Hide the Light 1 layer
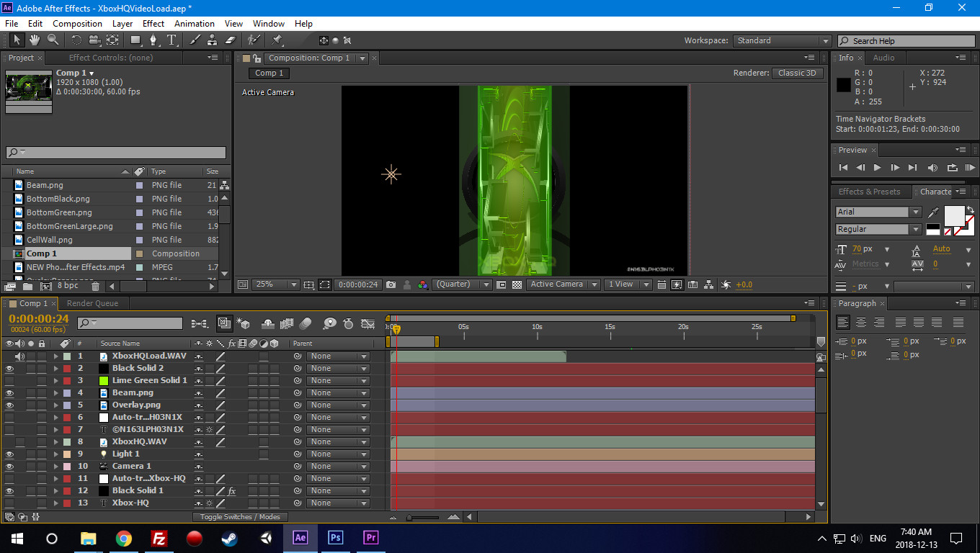The width and height of the screenshot is (980, 553). click(9, 454)
